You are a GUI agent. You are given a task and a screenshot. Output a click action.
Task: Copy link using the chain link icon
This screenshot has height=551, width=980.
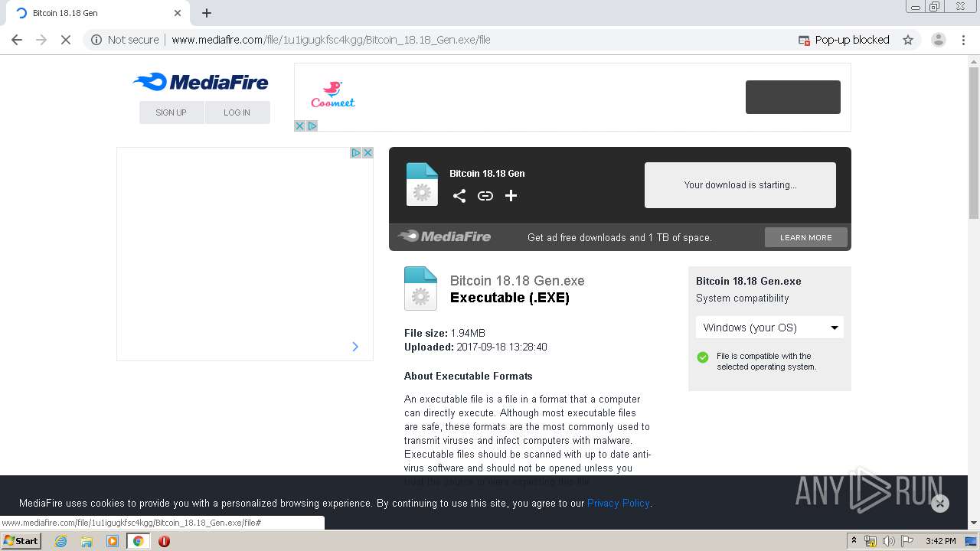(485, 196)
